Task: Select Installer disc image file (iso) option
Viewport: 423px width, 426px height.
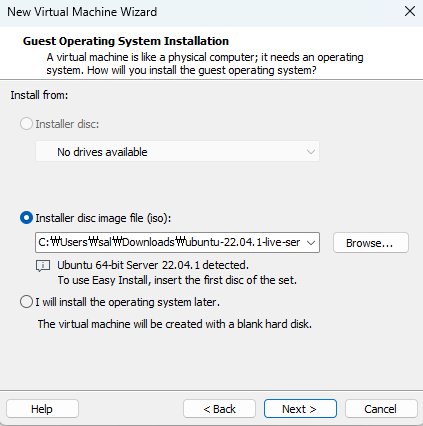Action: pyautogui.click(x=26, y=218)
